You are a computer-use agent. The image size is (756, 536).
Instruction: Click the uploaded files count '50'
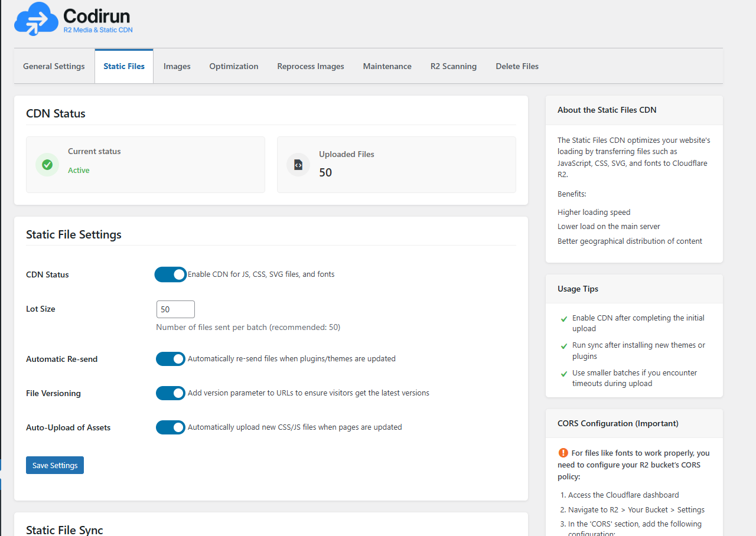(x=325, y=172)
